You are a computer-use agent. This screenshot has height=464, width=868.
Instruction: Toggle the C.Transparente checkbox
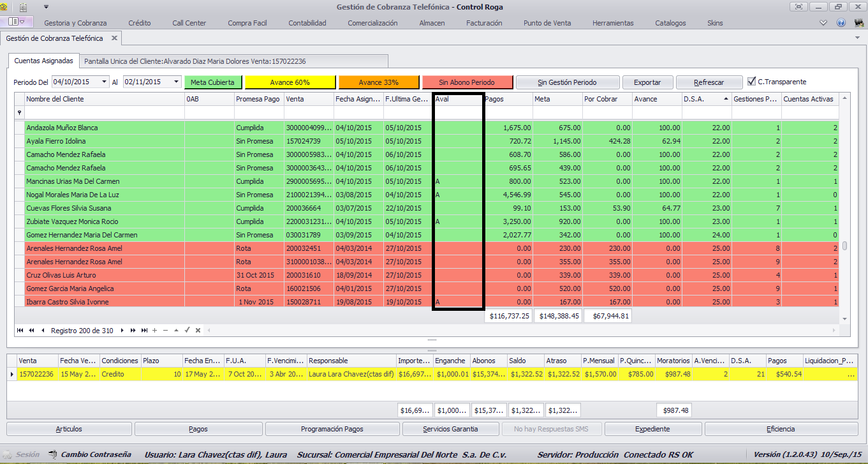pos(752,82)
